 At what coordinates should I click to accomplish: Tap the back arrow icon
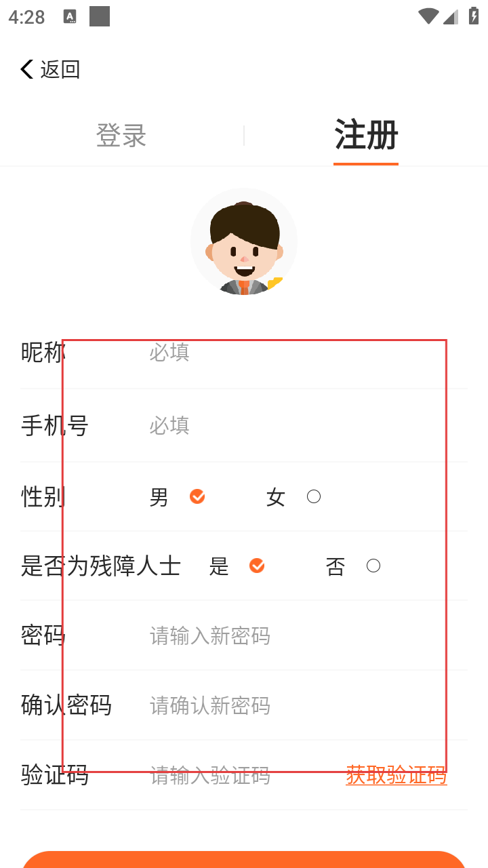pyautogui.click(x=27, y=69)
